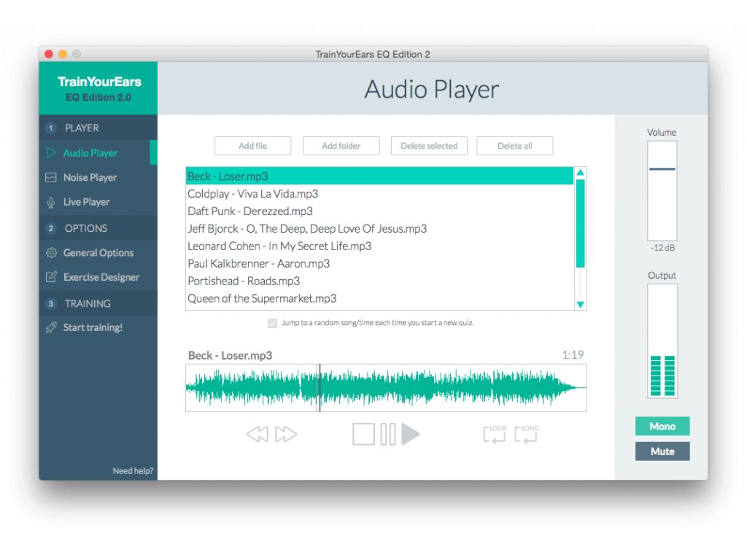The width and height of the screenshot is (747, 560).
Task: Select Portishead - Roads.mp3
Action: click(379, 281)
